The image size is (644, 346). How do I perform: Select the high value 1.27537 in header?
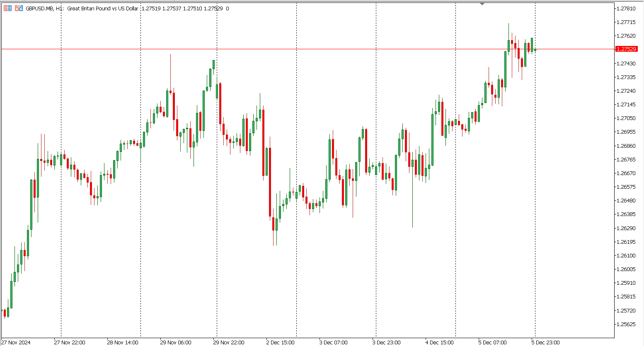(x=172, y=8)
